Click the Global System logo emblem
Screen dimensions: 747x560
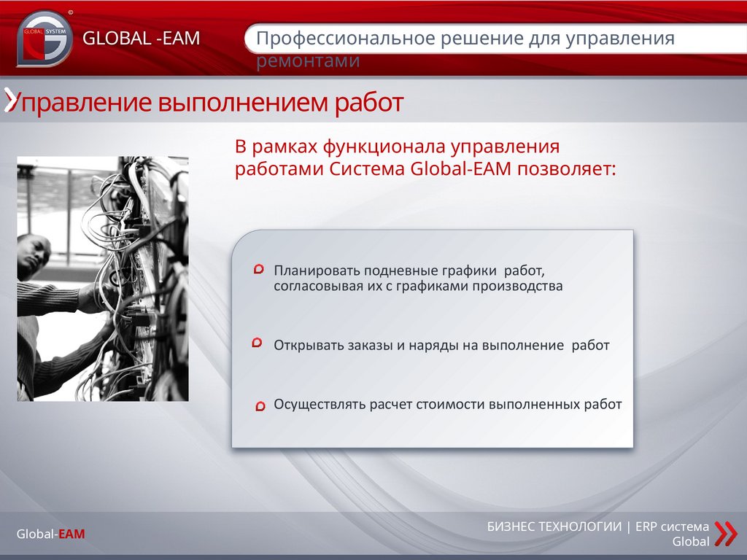(x=44, y=39)
